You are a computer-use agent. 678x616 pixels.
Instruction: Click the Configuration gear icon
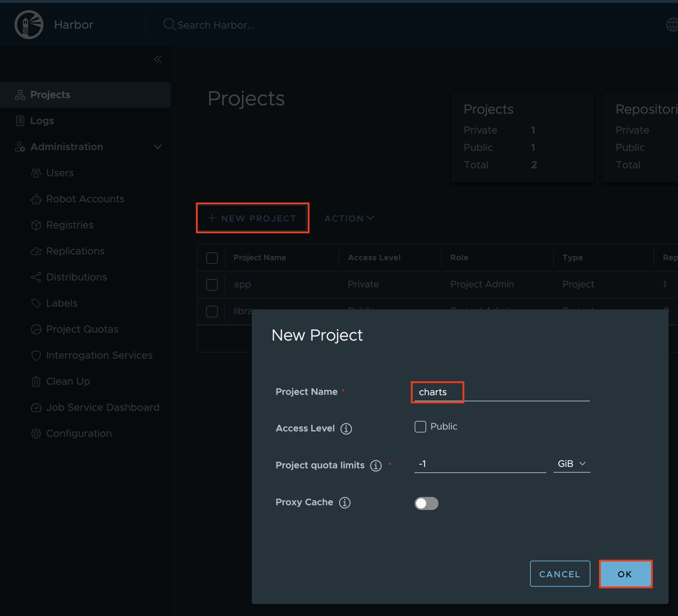point(36,434)
